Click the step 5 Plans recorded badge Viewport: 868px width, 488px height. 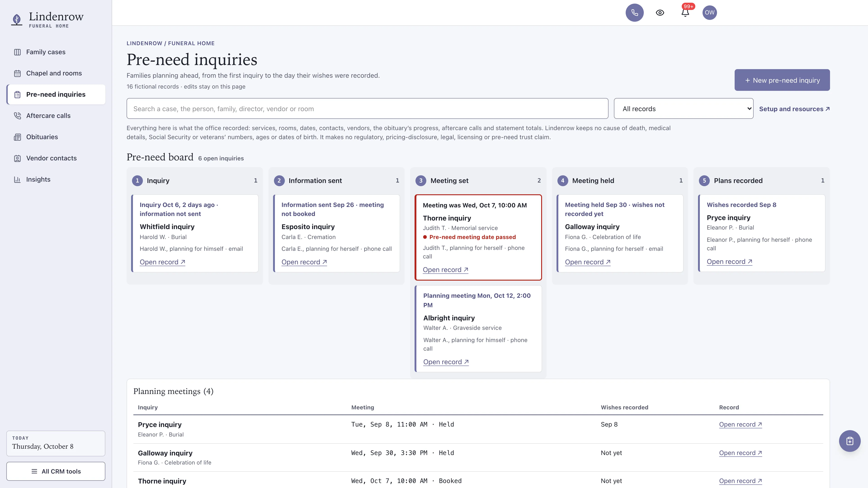(704, 181)
